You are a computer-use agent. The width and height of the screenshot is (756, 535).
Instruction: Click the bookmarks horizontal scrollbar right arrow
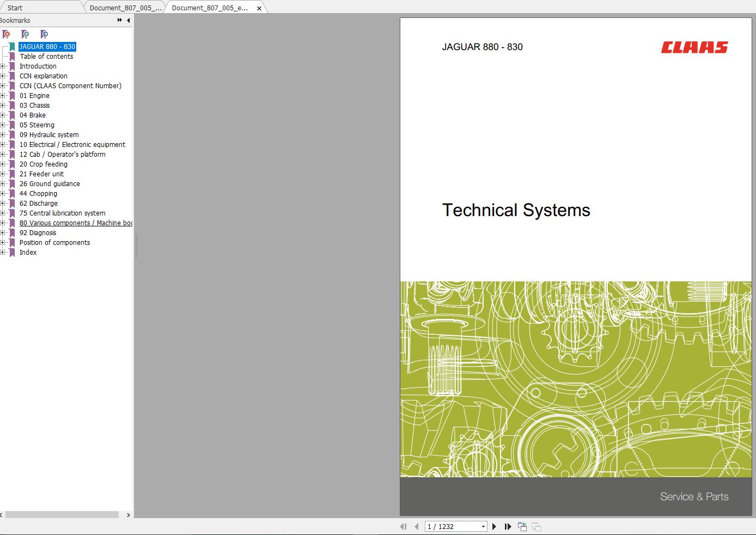129,514
